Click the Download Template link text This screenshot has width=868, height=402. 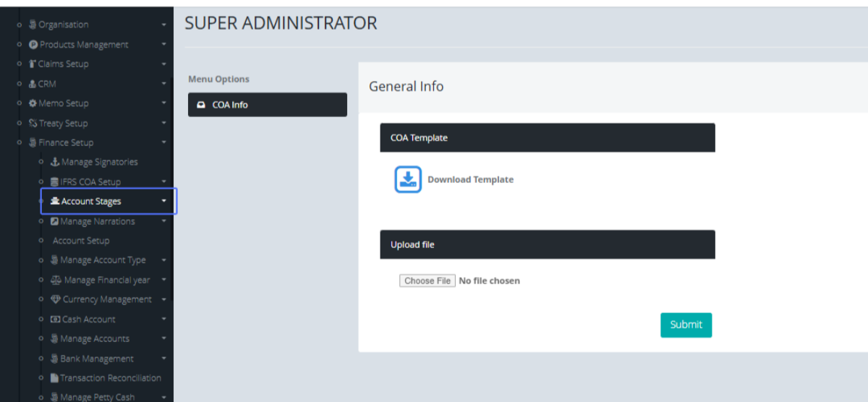point(470,180)
